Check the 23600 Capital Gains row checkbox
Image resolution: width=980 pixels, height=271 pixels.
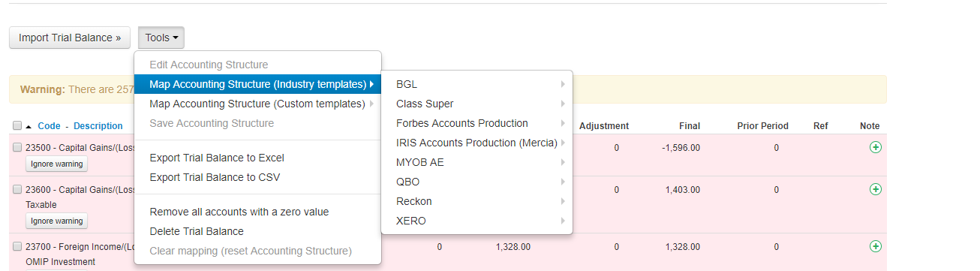17,190
